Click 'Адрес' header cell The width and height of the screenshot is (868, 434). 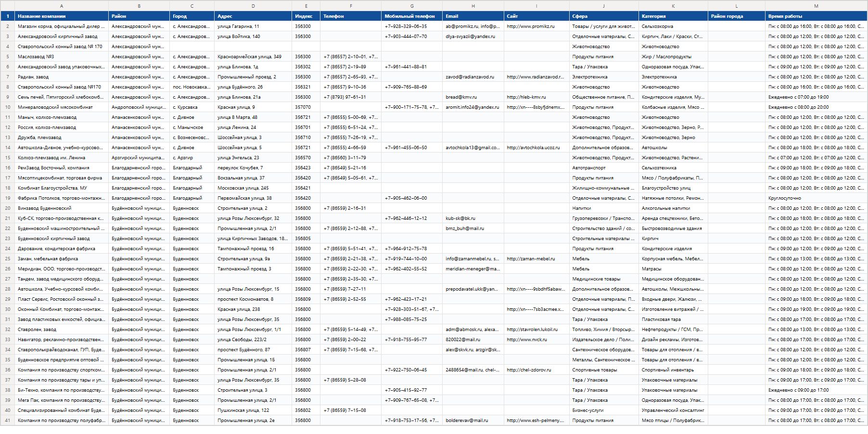click(x=253, y=16)
